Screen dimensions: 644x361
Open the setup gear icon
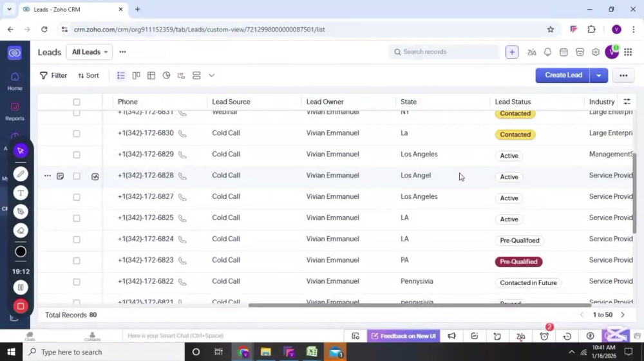tap(596, 52)
